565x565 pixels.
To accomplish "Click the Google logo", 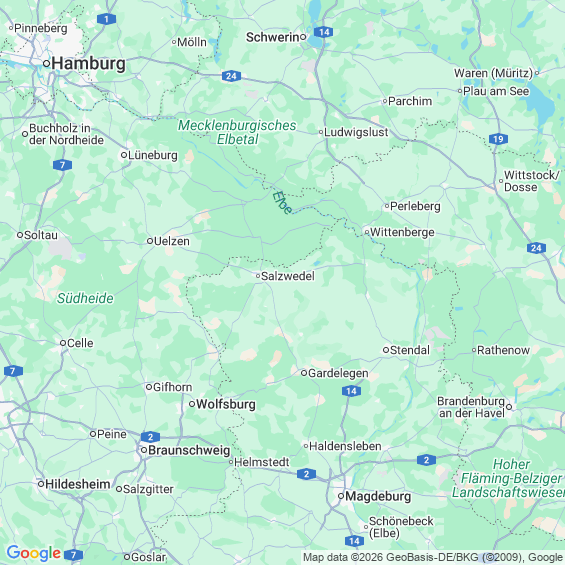I will point(34,553).
